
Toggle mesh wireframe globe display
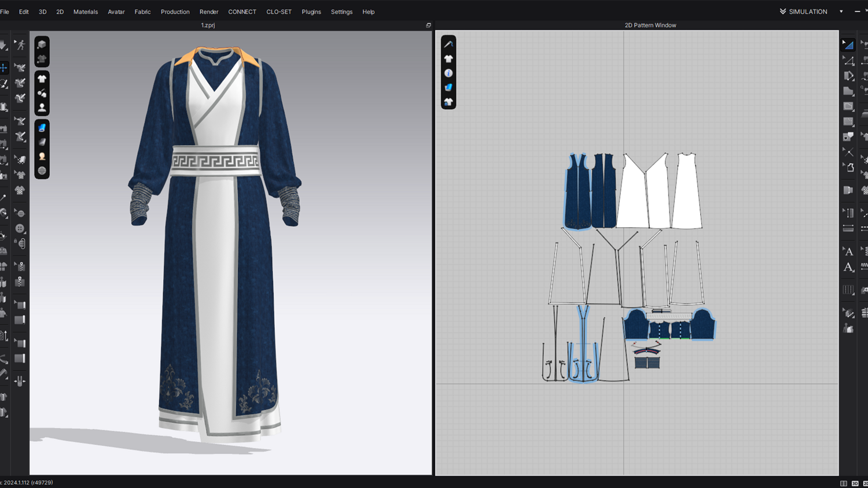click(42, 171)
